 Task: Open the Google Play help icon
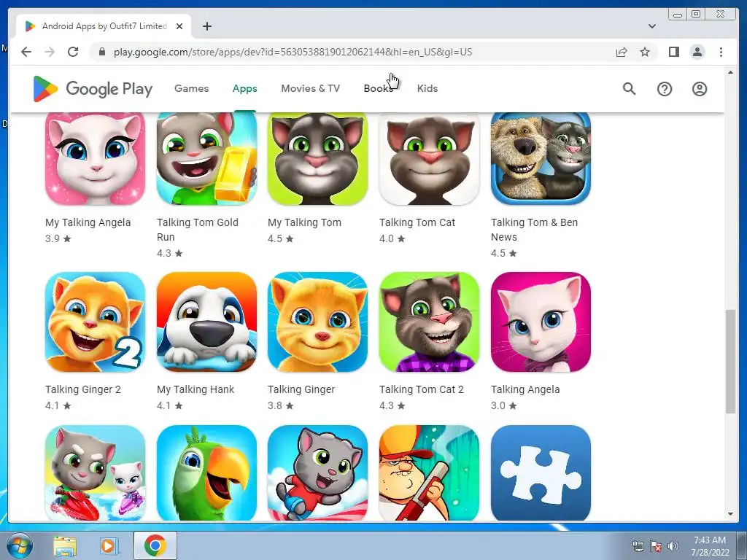[x=664, y=88]
